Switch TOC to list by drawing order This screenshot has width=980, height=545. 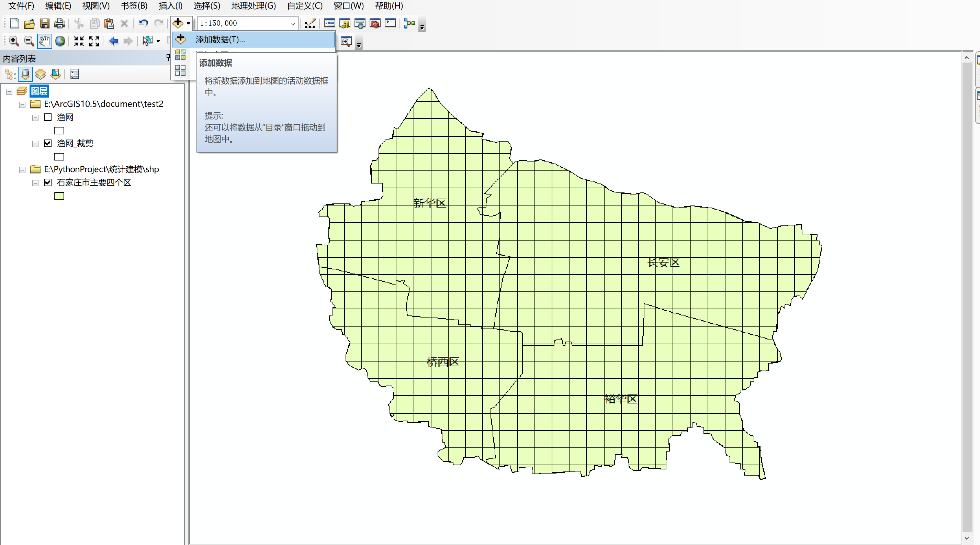[x=10, y=74]
